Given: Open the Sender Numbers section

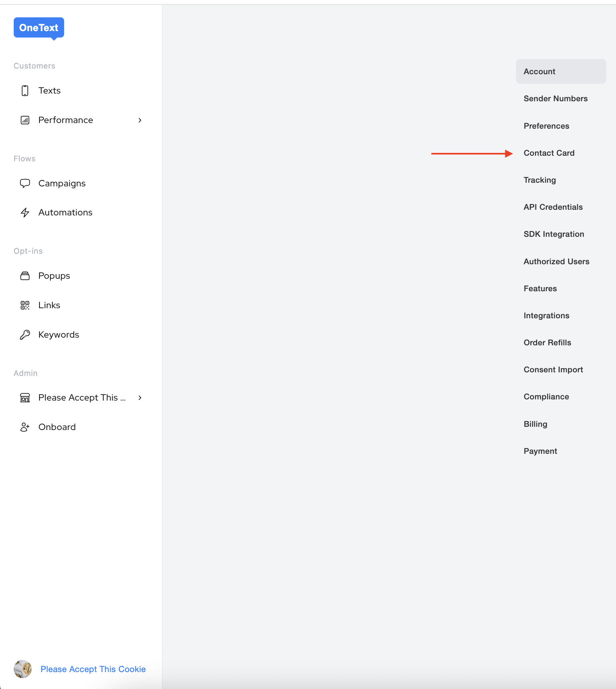Looking at the screenshot, I should 556,98.
